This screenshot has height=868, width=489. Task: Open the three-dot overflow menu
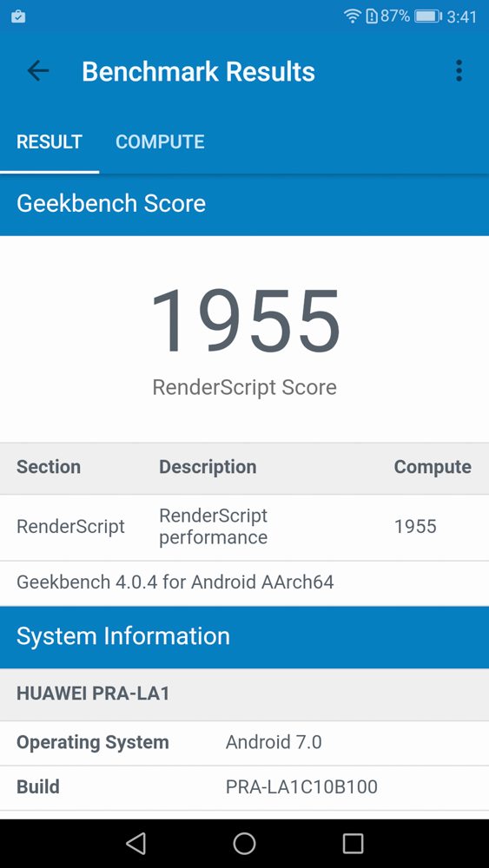pyautogui.click(x=459, y=71)
